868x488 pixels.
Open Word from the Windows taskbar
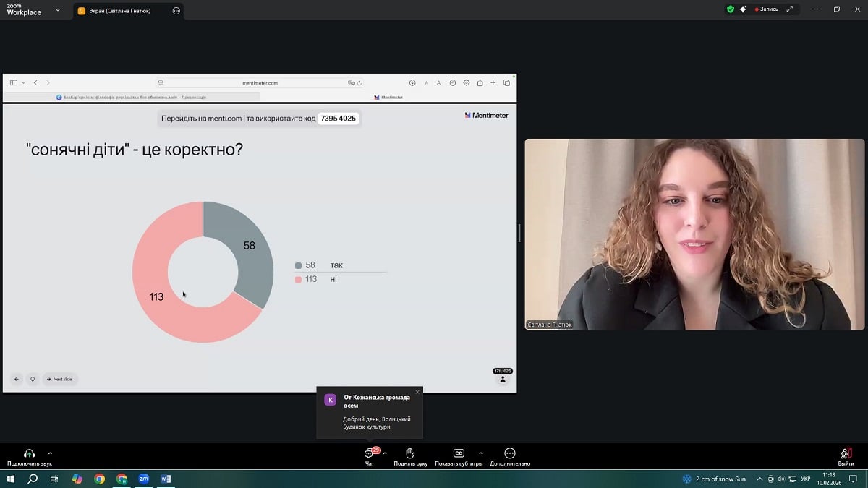click(x=166, y=479)
